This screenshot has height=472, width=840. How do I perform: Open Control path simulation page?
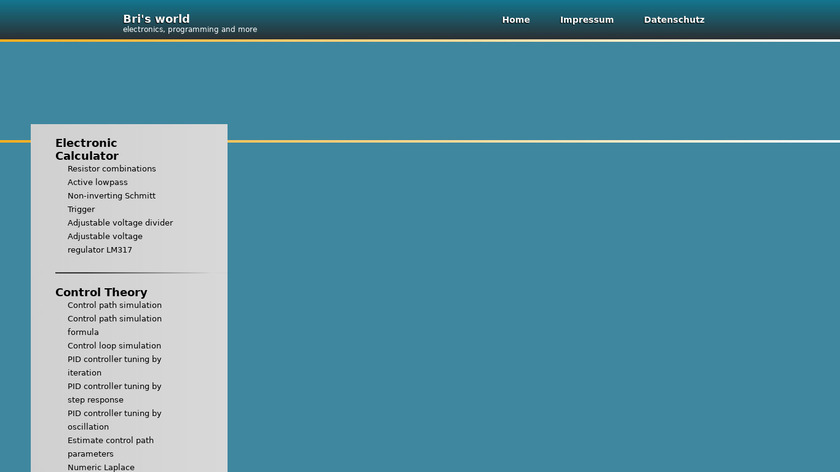(114, 305)
